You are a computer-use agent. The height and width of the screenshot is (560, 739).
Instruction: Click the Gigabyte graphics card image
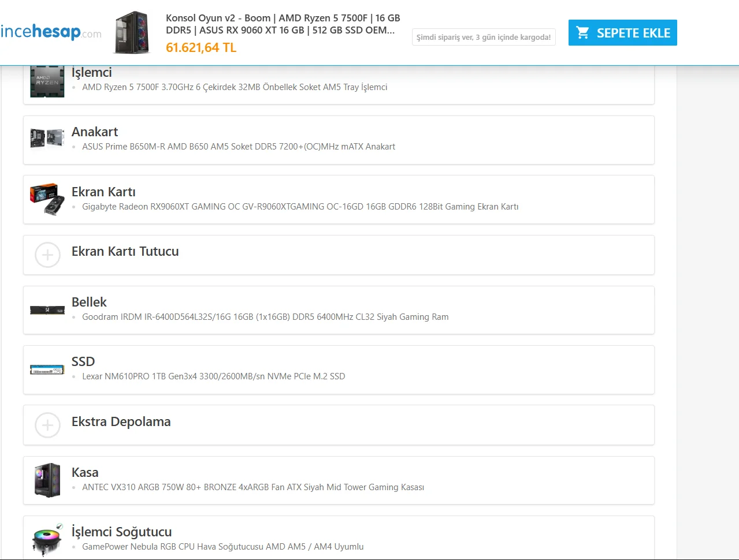coord(47,199)
